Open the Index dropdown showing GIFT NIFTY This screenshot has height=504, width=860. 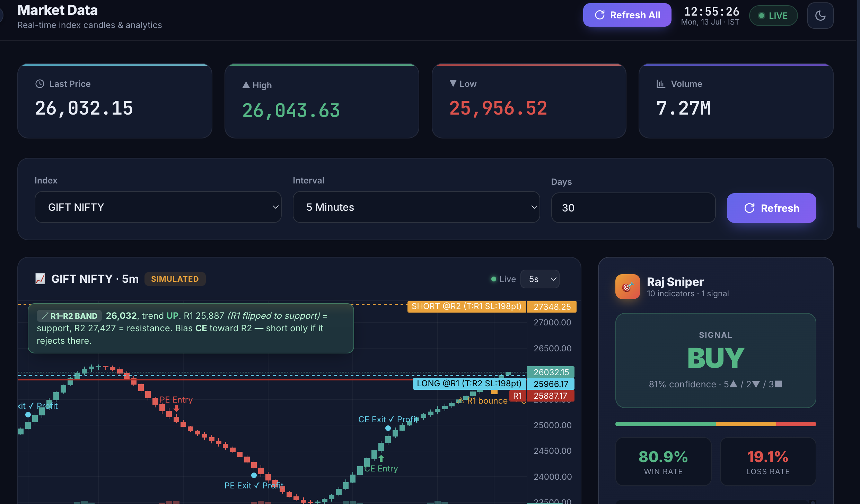point(158,207)
